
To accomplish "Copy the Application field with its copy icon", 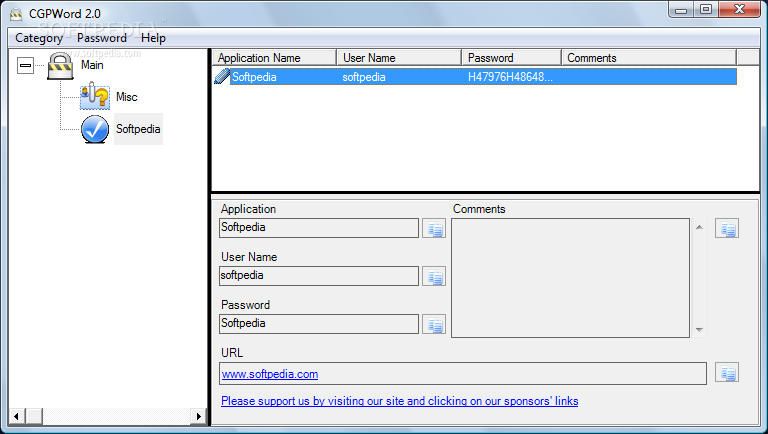I will pyautogui.click(x=434, y=228).
